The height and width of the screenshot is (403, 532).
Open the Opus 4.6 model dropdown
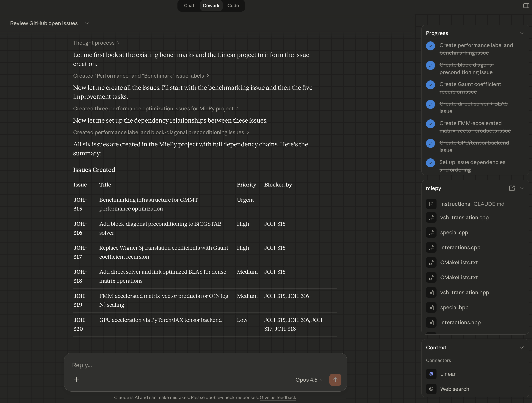pos(309,380)
